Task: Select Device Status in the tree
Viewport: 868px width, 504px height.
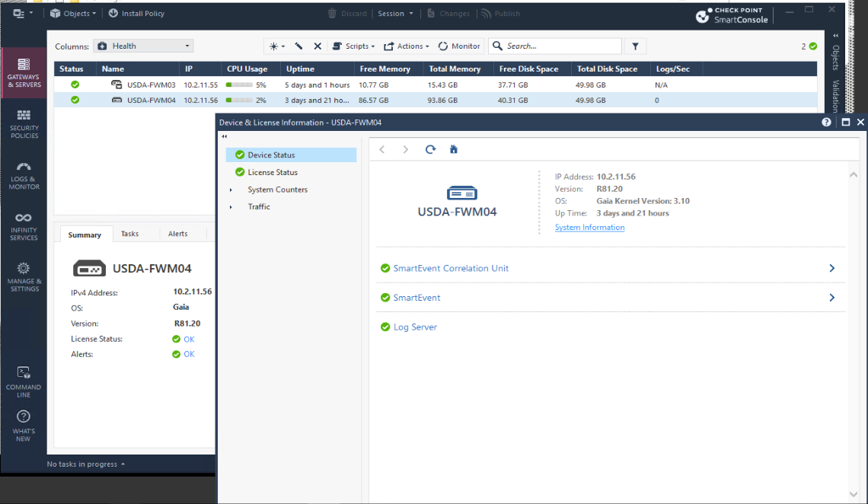Action: (x=291, y=155)
